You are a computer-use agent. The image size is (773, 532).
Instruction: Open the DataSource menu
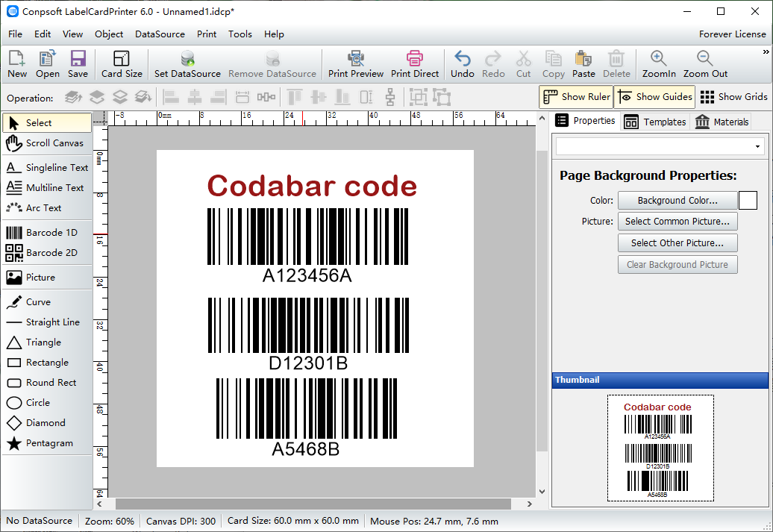(160, 34)
